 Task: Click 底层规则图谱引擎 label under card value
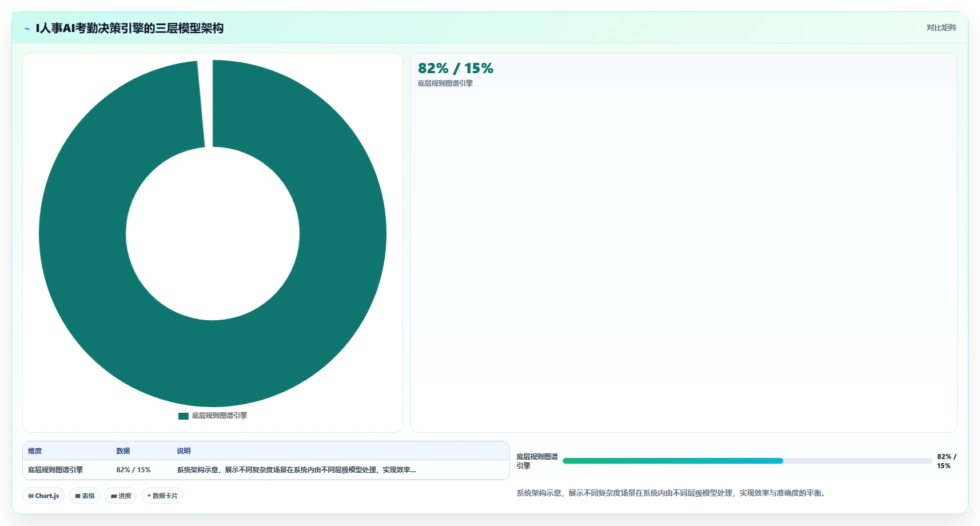click(445, 83)
